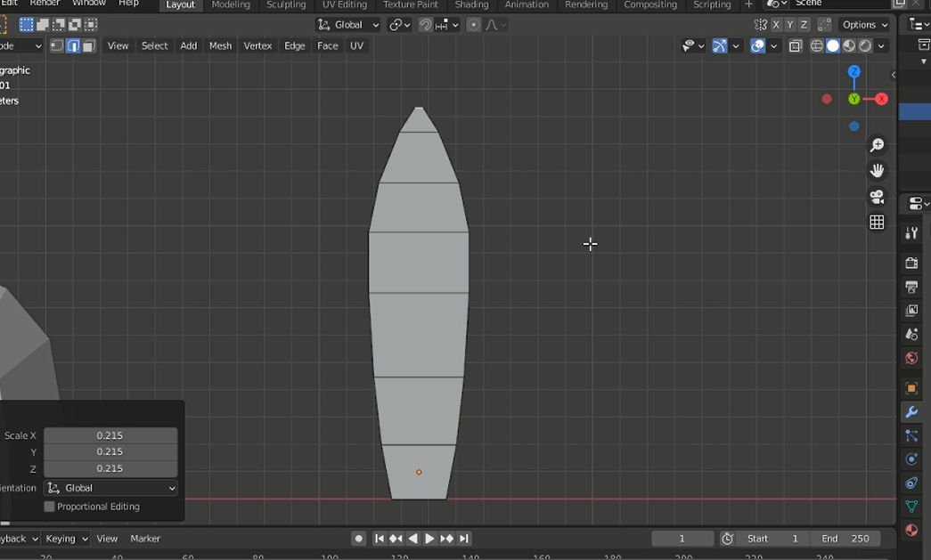
Task: Open the Scene properties tab
Action: point(911,334)
